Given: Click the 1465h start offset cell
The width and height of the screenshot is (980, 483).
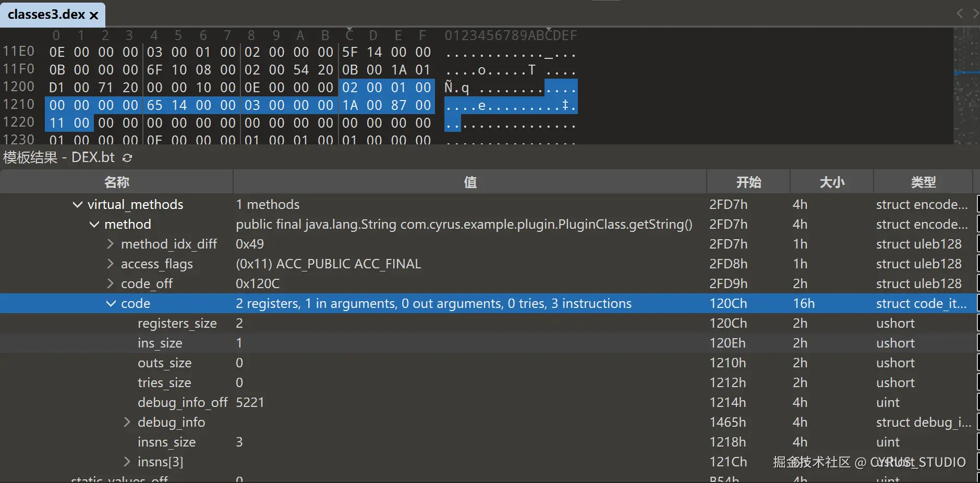Looking at the screenshot, I should [728, 422].
